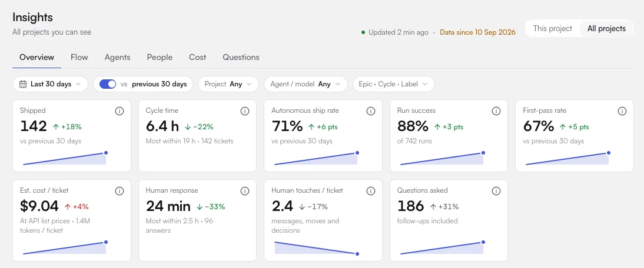Open the People tab
This screenshot has width=644, height=268.
pyautogui.click(x=160, y=58)
